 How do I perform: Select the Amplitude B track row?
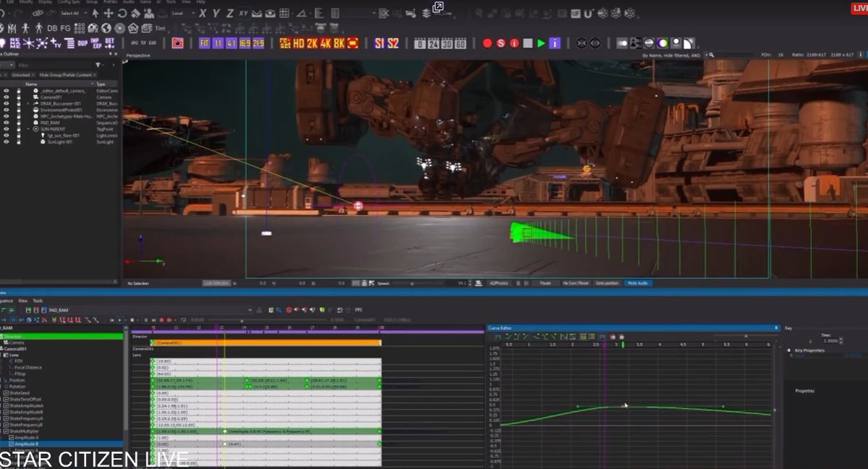click(61, 444)
